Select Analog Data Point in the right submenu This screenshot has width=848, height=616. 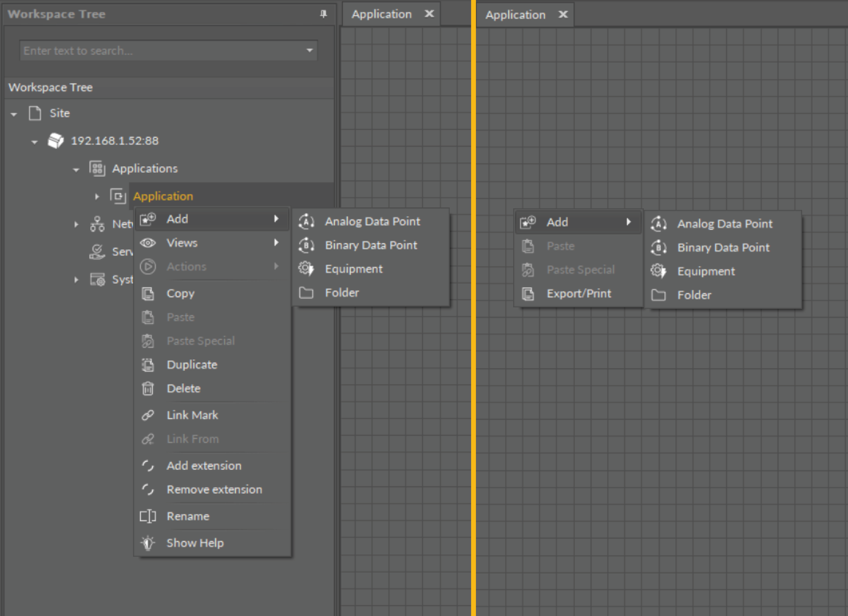coord(724,224)
